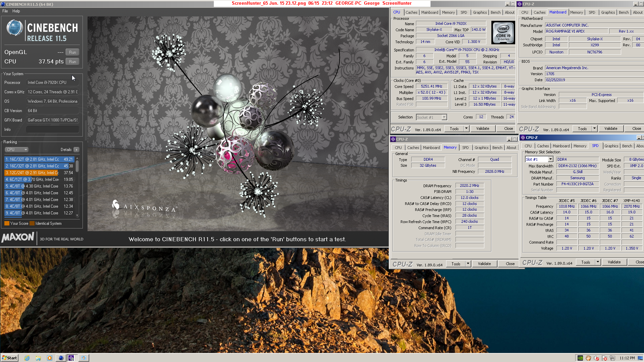Open the Slot #1 memory slot dropdown
The image size is (644, 362).
(550, 159)
